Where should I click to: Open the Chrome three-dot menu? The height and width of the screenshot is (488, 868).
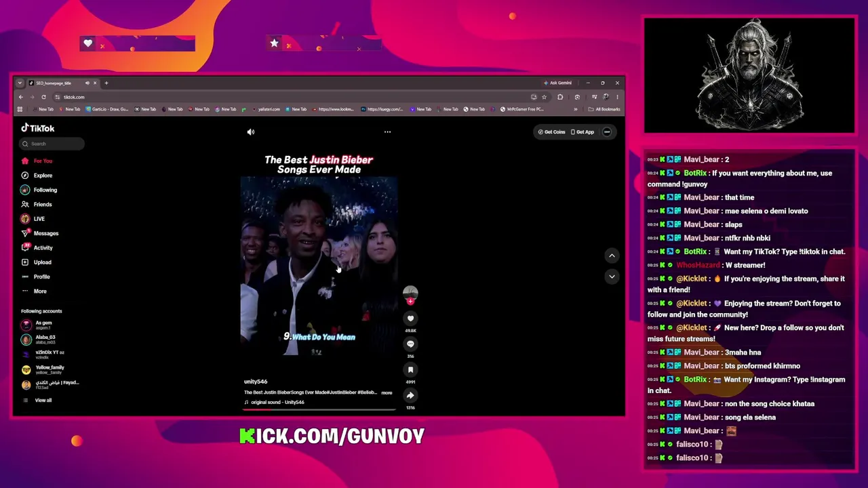pos(617,98)
